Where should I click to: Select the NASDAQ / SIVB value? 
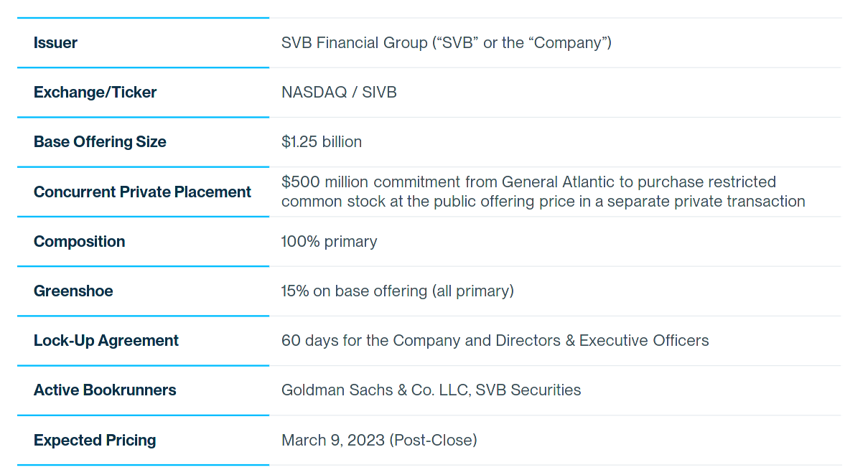(339, 93)
